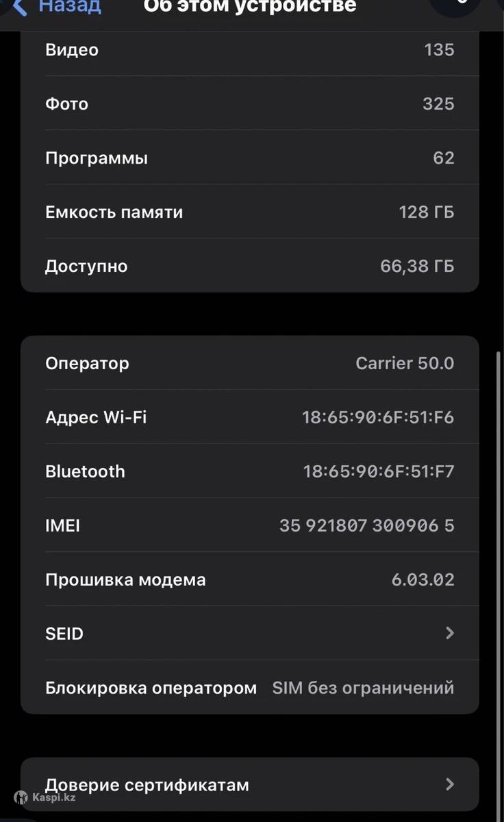Select the Емкость памяти 128 ГБ value
The width and height of the screenshot is (504, 822).
click(426, 212)
